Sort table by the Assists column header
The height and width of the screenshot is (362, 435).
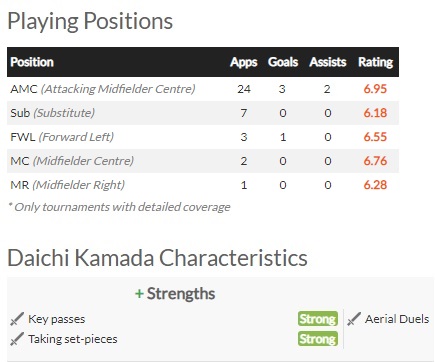click(328, 62)
